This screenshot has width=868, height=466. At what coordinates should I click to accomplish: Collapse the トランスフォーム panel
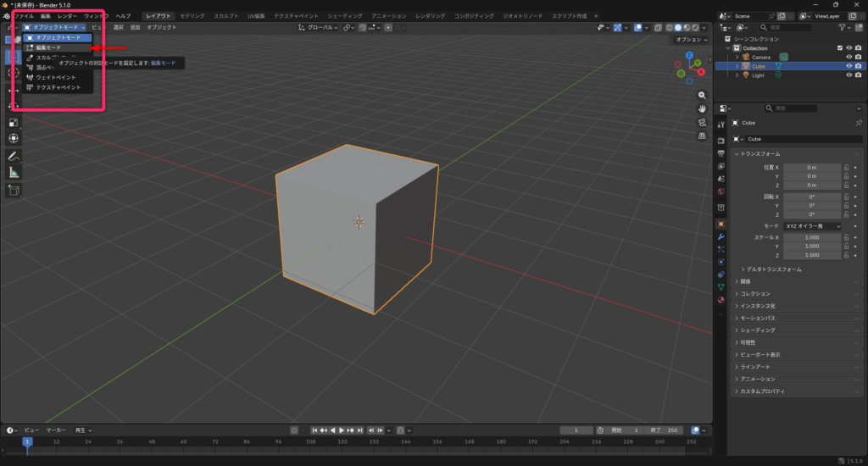(x=760, y=154)
